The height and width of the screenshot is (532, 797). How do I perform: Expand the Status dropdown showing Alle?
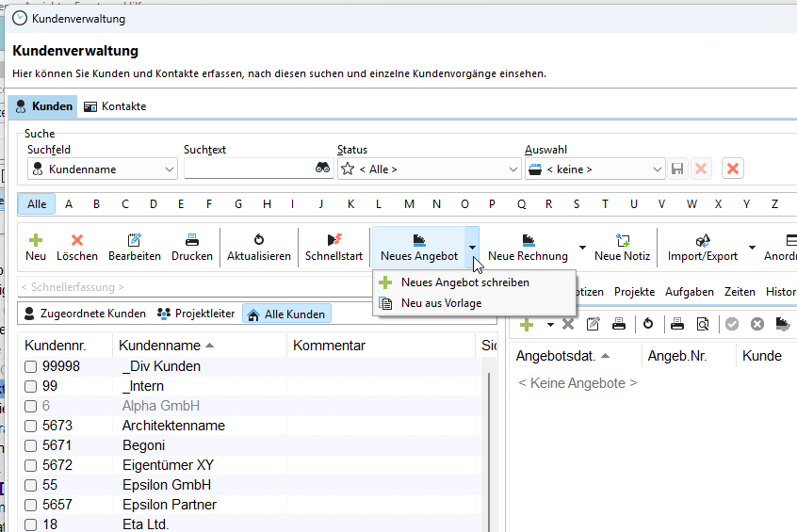point(512,169)
